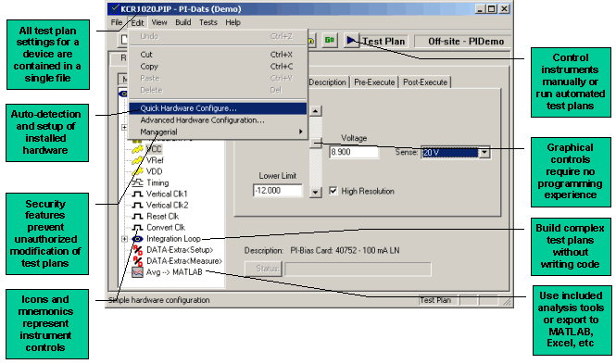
Task: Click the empty Status text field
Action: click(x=358, y=269)
